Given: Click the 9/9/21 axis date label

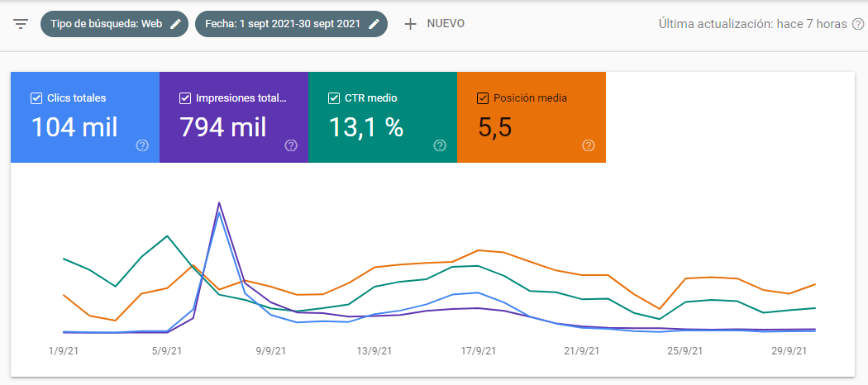Looking at the screenshot, I should [x=271, y=350].
